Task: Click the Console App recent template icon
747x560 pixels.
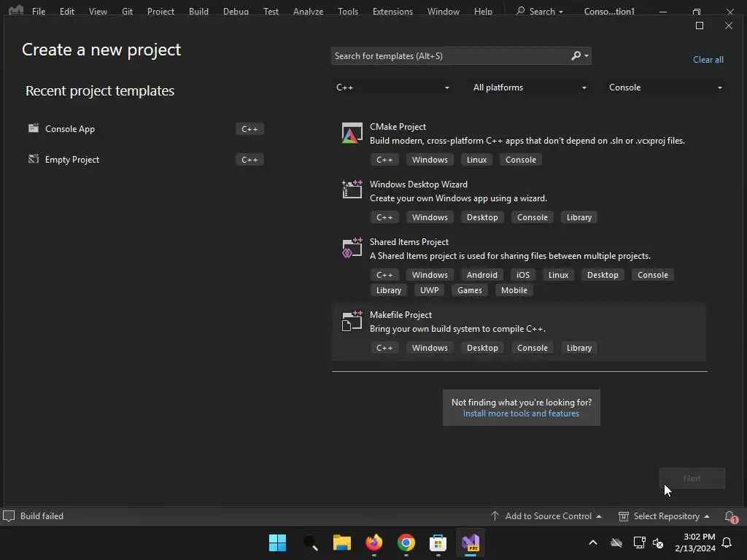Action: [34, 128]
